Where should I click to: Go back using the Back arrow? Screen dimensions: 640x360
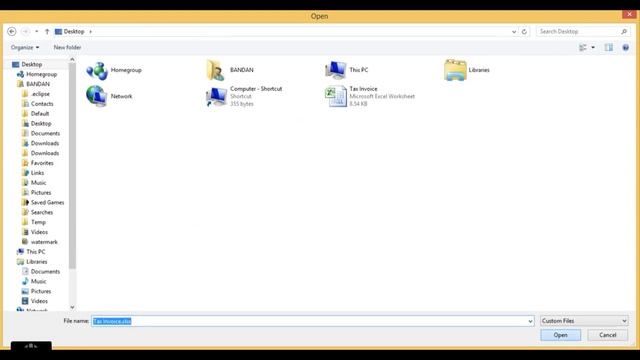tap(12, 31)
